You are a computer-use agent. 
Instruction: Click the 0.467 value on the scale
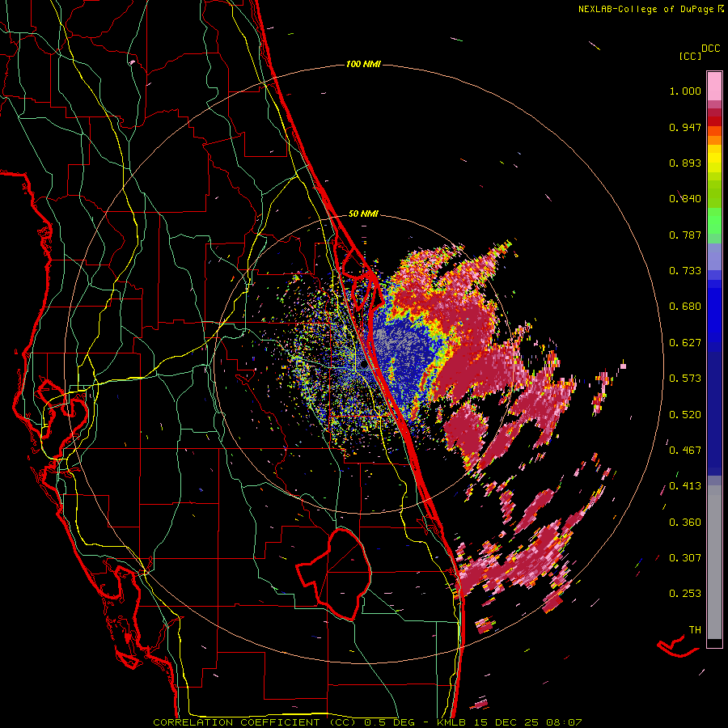(x=685, y=450)
